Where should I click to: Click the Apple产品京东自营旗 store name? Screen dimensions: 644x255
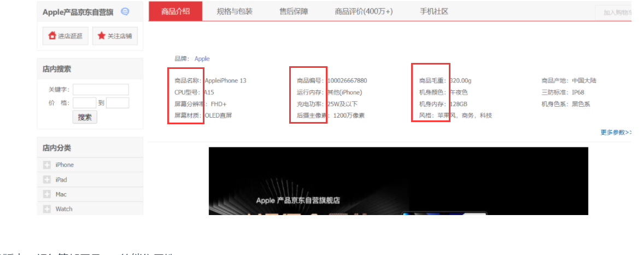[x=78, y=12]
